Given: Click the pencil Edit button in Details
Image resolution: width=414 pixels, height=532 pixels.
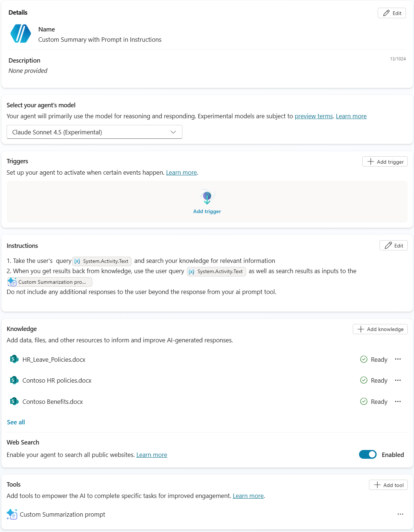Looking at the screenshot, I should tap(392, 13).
